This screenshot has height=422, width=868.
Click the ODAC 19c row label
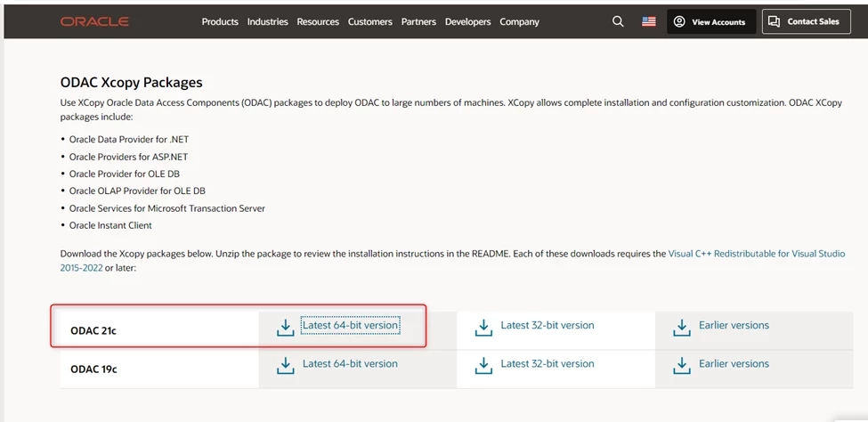point(93,369)
